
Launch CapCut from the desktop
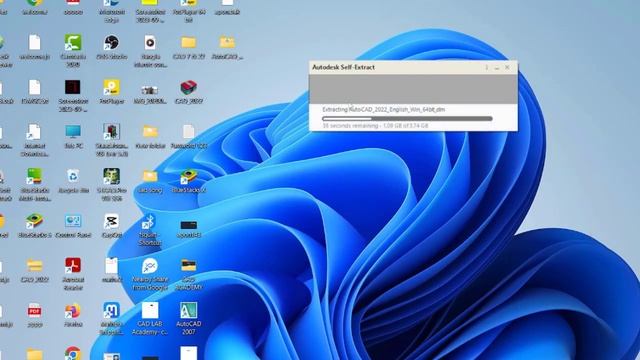(111, 221)
